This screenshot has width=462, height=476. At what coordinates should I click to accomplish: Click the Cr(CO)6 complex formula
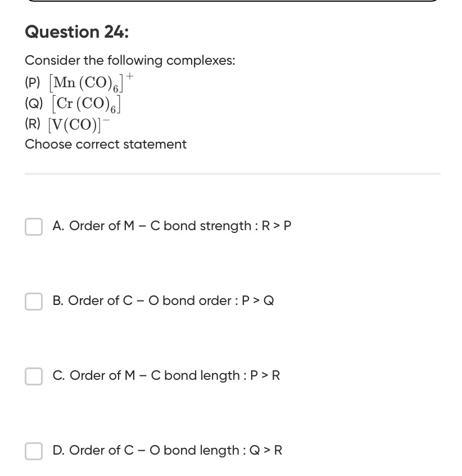87,104
